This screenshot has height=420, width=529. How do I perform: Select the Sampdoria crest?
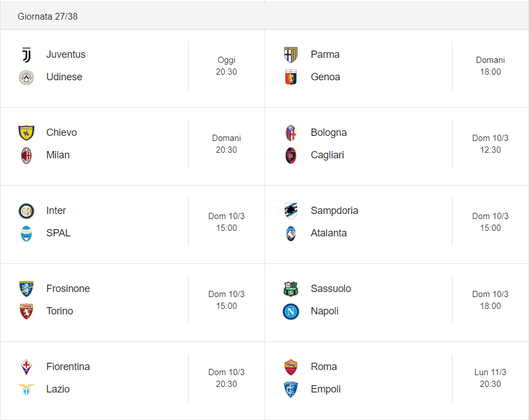(x=290, y=211)
